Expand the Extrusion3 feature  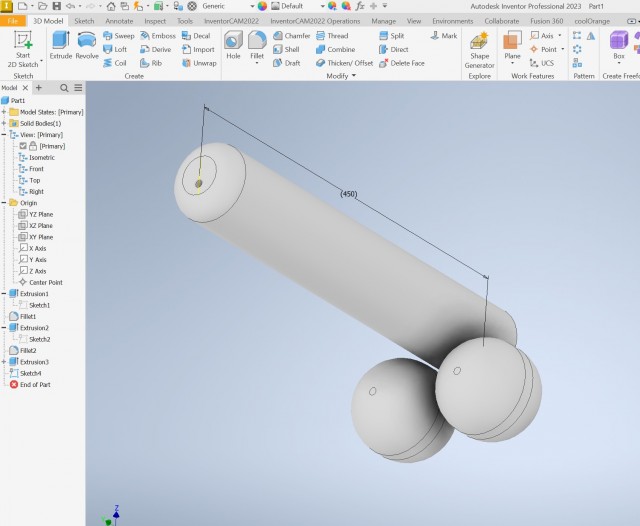4,362
